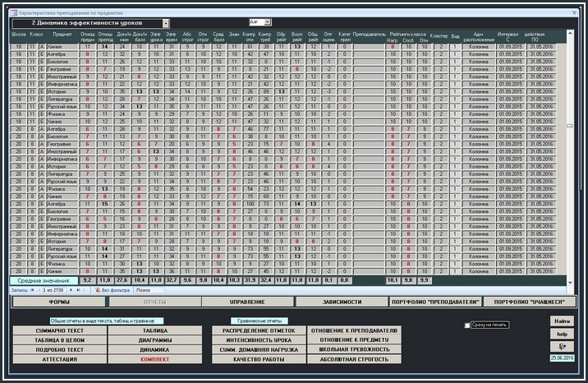
Task: Open the 'УПРАВЛЕНИЕ' tab
Action: tap(247, 302)
